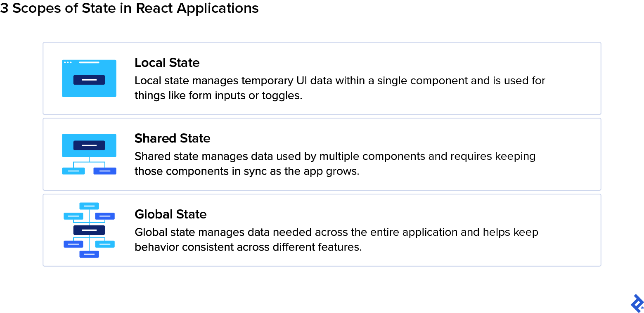Click topmost node of the Global State icon
Screen dimensions: 644x313
[89, 206]
